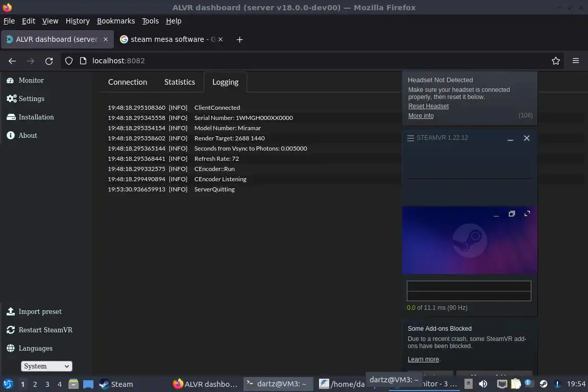Open the taskbar application launcher menu
Viewport: 588px width, 392px height.
click(x=8, y=384)
